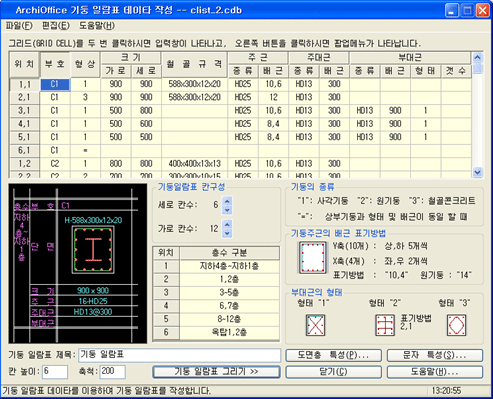
Task: Click the 400x400x13x13 steel spec cell
Action: tap(195, 164)
